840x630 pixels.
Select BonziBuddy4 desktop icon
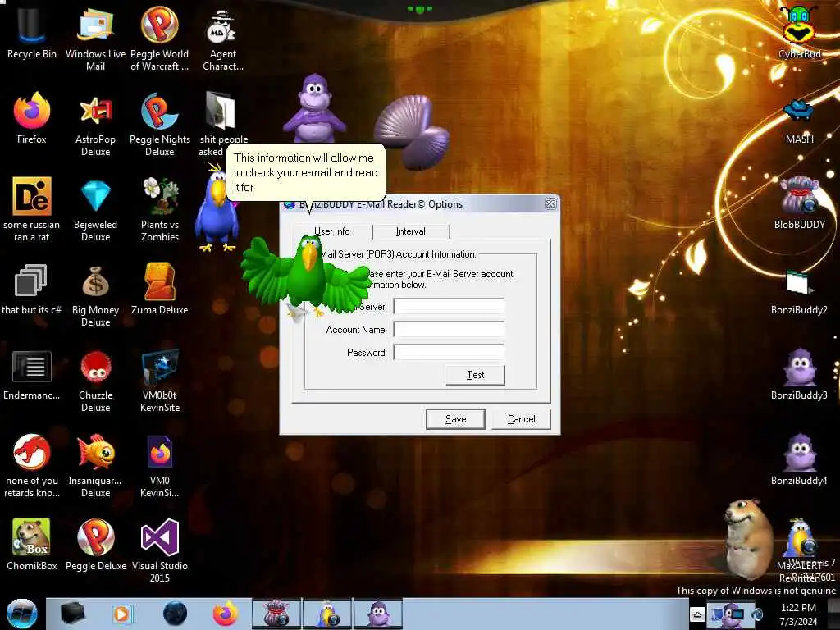[799, 459]
